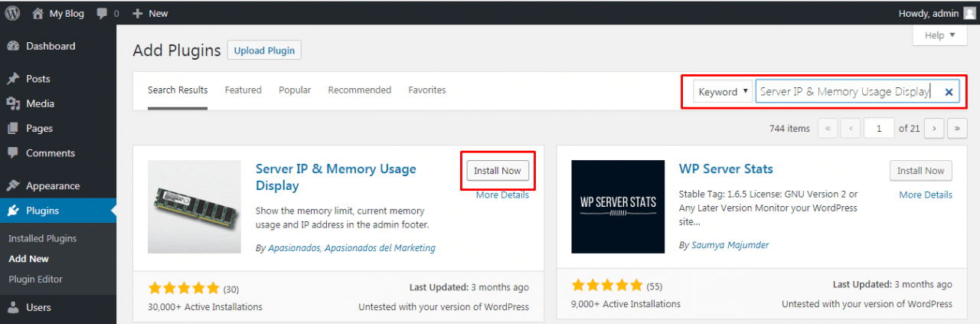The width and height of the screenshot is (980, 324).
Task: Click the Upload Plugin button
Action: pos(265,51)
